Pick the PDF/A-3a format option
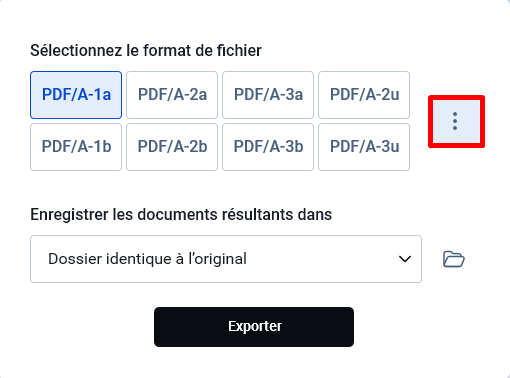The width and height of the screenshot is (510, 378). tap(268, 95)
